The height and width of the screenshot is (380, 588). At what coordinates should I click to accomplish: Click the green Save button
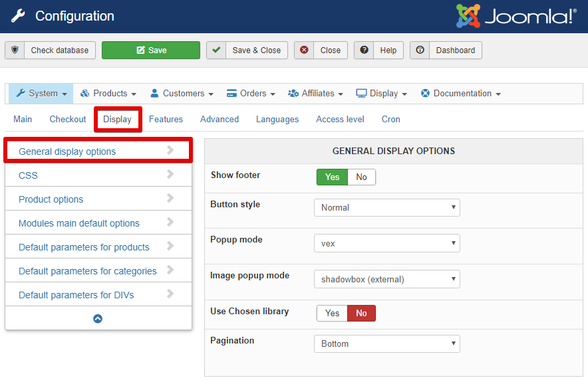(x=151, y=50)
